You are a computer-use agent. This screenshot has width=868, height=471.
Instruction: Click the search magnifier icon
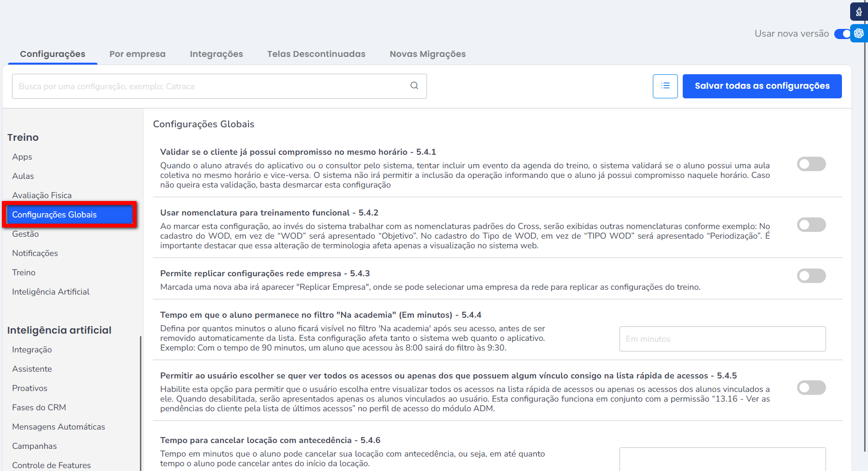(414, 86)
